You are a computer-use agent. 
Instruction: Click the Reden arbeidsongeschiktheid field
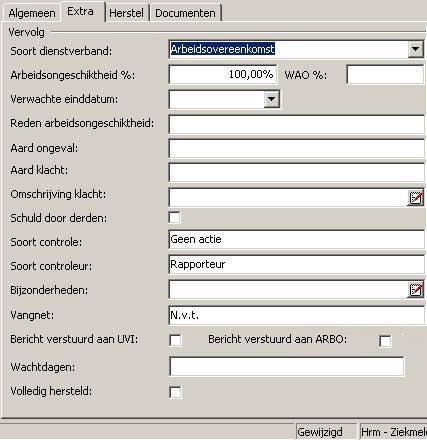(296, 124)
